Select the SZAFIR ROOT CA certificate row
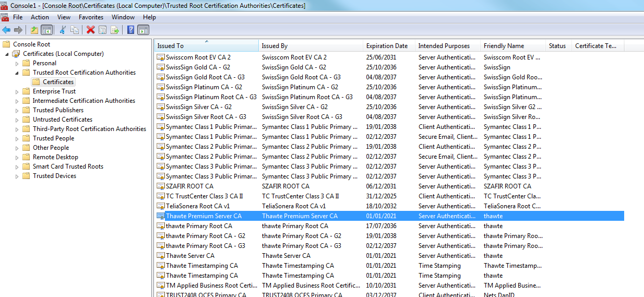 coord(189,186)
